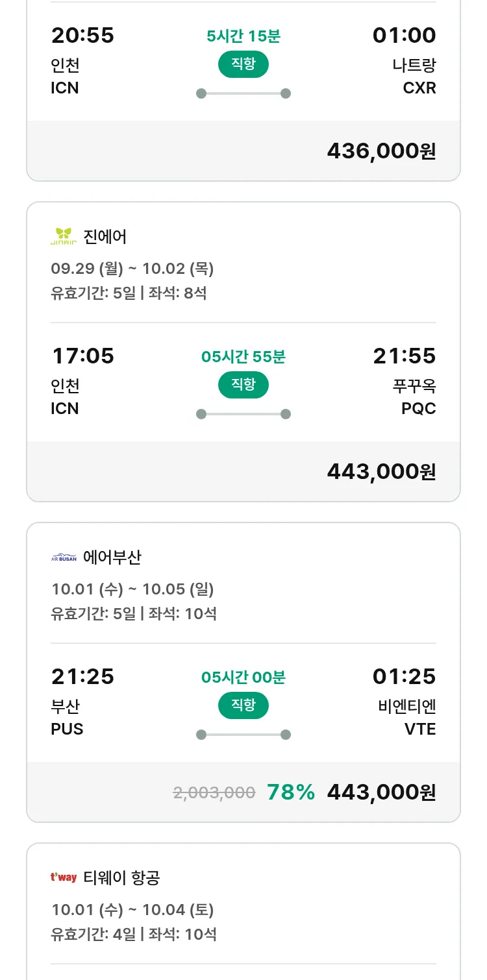The width and height of the screenshot is (487, 980).
Task: Click the 직항 badge on Nha Trang flight
Action: [243, 64]
